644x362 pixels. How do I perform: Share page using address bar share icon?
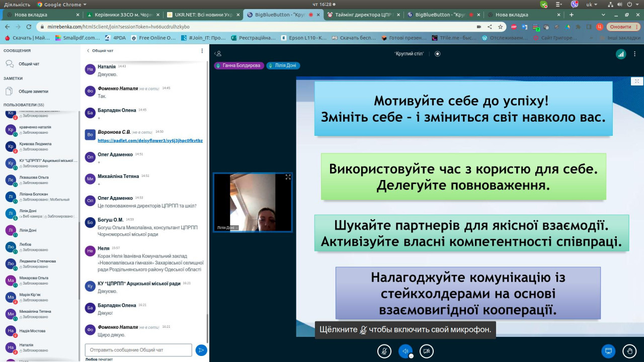[490, 27]
